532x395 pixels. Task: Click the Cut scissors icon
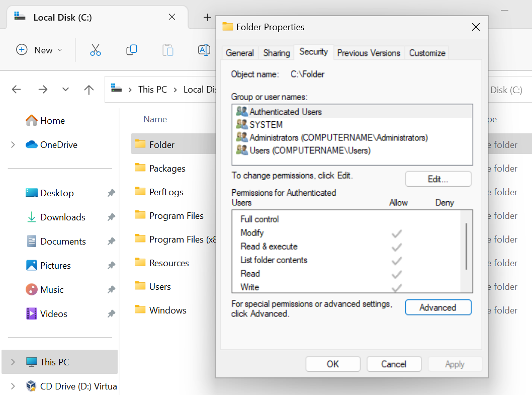[96, 50]
